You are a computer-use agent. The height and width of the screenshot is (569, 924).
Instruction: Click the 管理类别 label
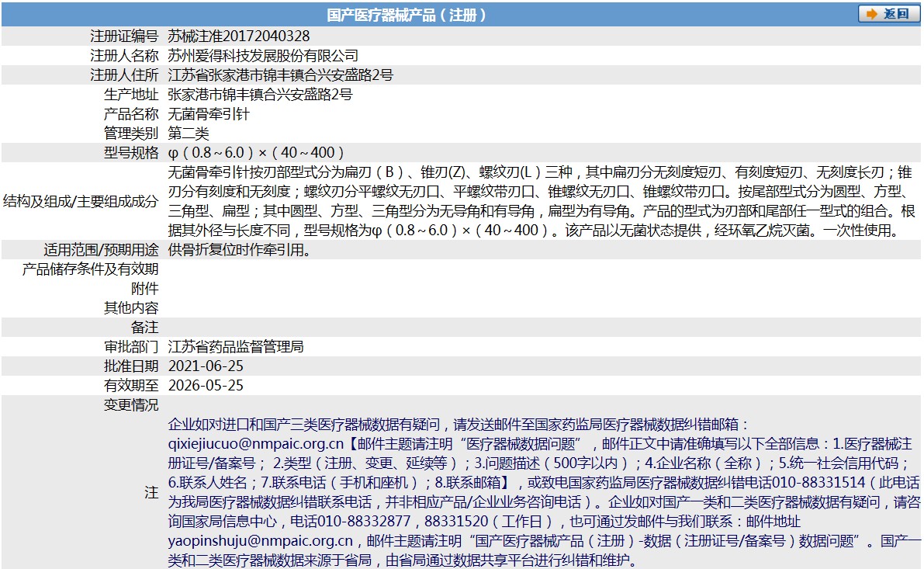(x=131, y=134)
